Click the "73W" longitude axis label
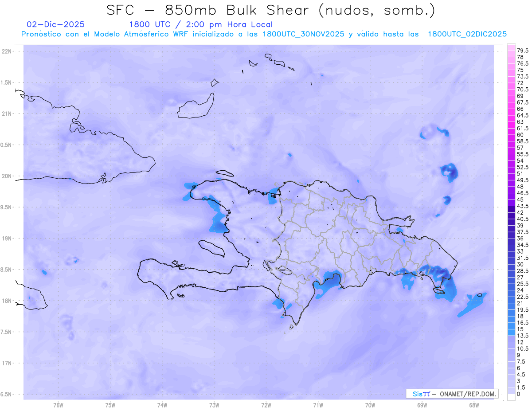The image size is (532, 411). [x=214, y=405]
